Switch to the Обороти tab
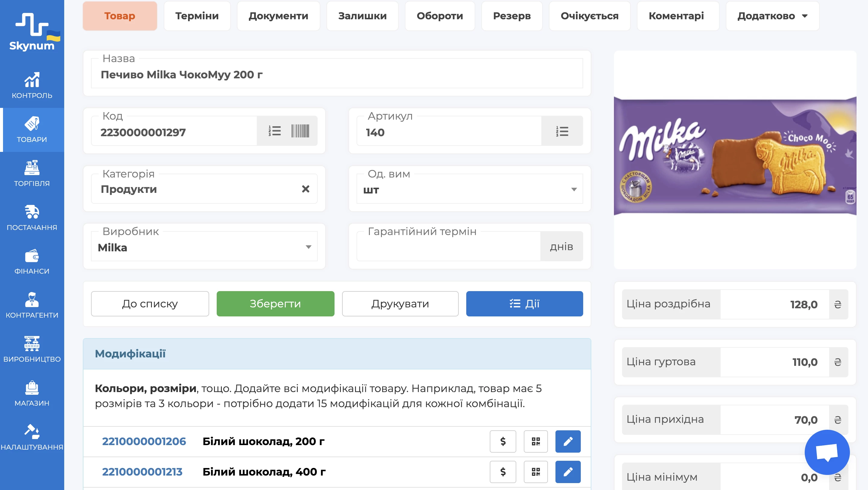This screenshot has width=868, height=490. click(x=440, y=16)
